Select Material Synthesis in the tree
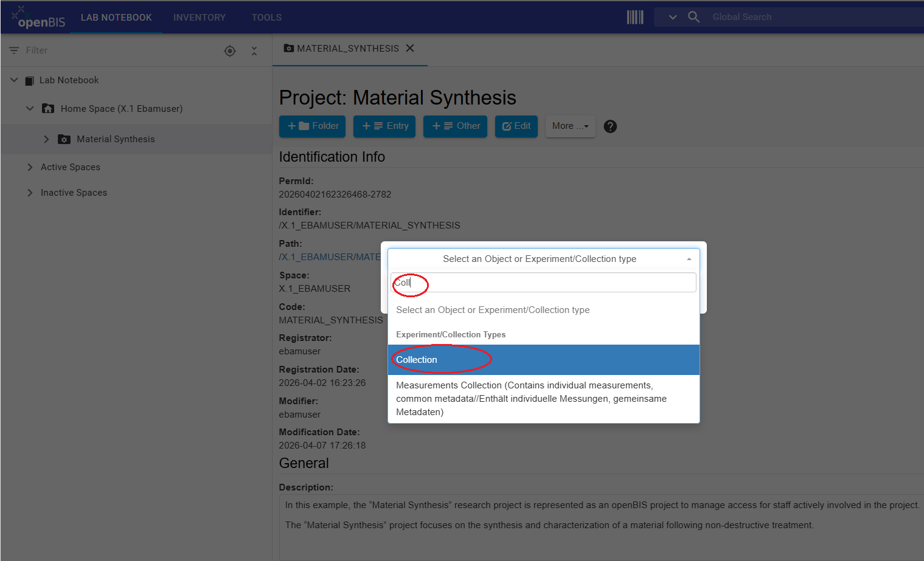The height and width of the screenshot is (561, 924). click(116, 139)
